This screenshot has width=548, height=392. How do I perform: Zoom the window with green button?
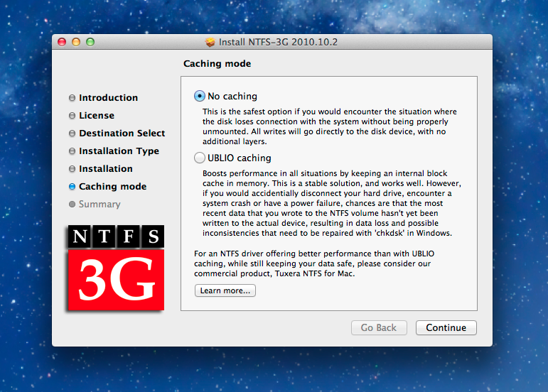[x=90, y=42]
